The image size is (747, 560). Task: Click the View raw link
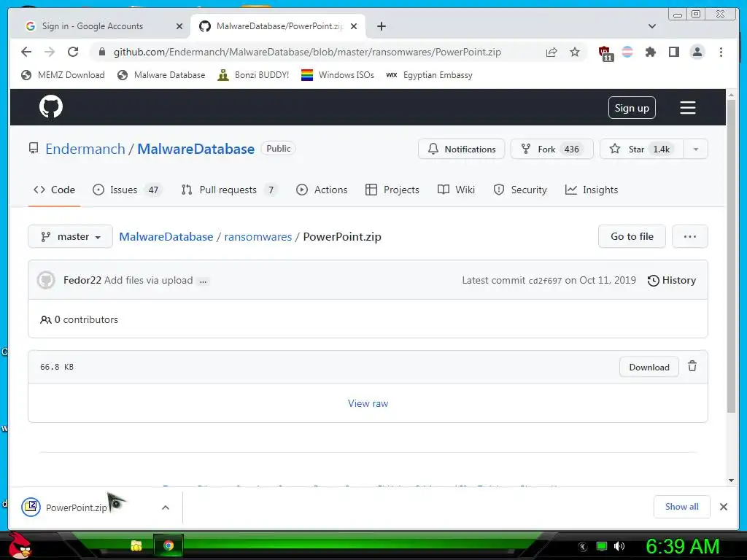tap(368, 403)
